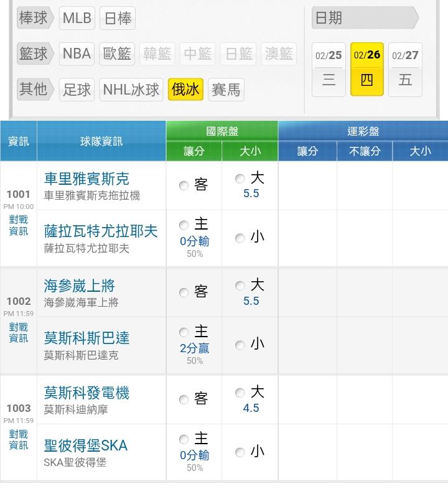Click subtitle 莫斯科迪納摩

76,409
